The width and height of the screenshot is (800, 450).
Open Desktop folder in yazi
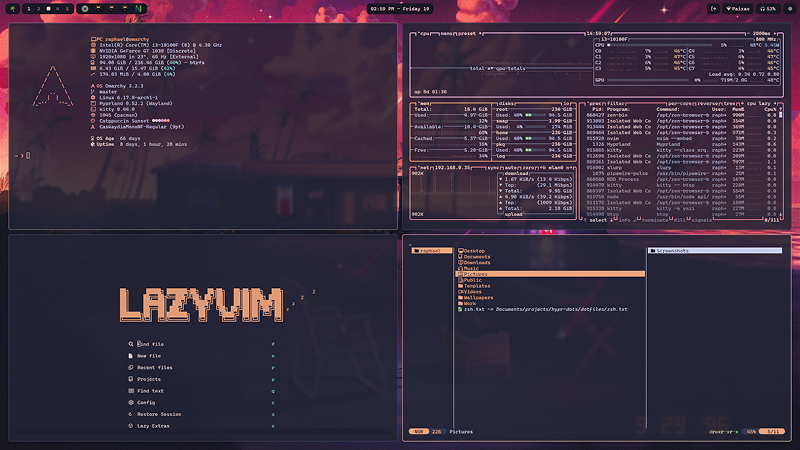(471, 251)
